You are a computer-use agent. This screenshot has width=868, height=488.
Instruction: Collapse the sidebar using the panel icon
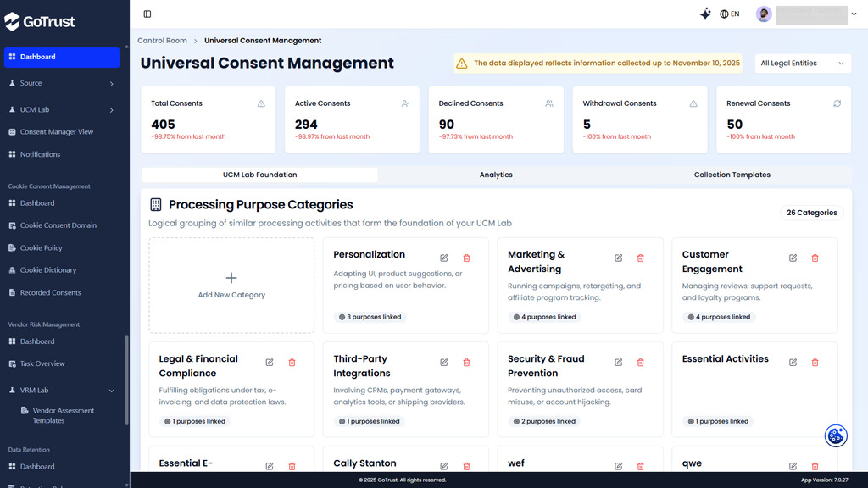(x=147, y=14)
